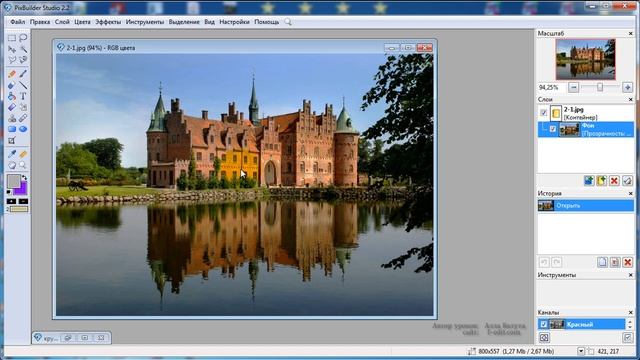Image resolution: width=640 pixels, height=360 pixels.
Task: Open the Выделение menu
Action: (x=184, y=22)
